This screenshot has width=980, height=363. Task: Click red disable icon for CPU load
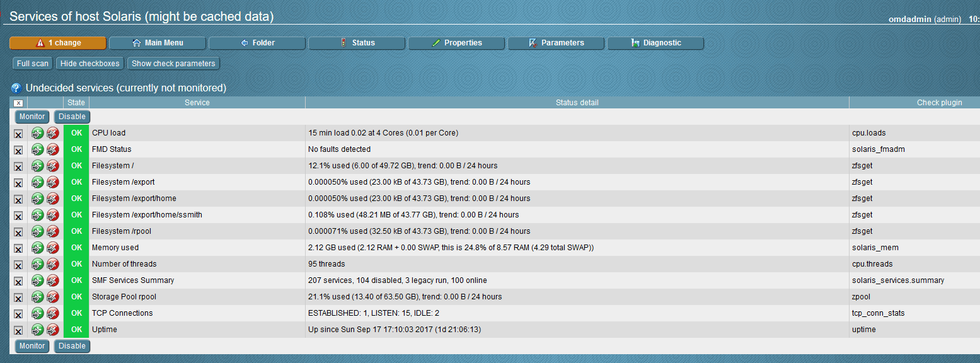point(53,133)
